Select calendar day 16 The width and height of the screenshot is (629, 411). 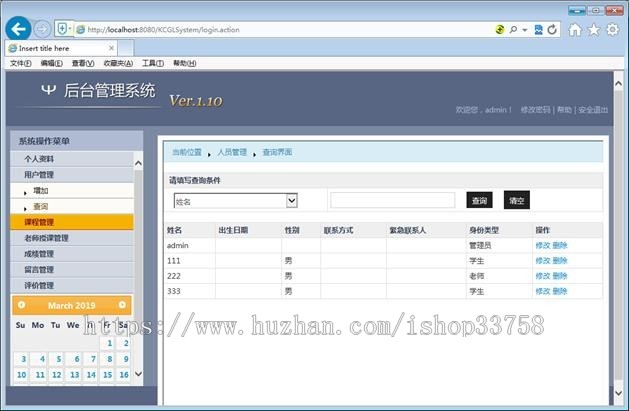[x=124, y=375]
